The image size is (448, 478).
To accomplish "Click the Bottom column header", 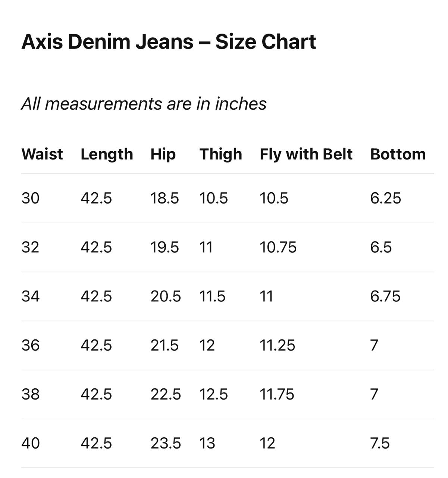I will (398, 154).
